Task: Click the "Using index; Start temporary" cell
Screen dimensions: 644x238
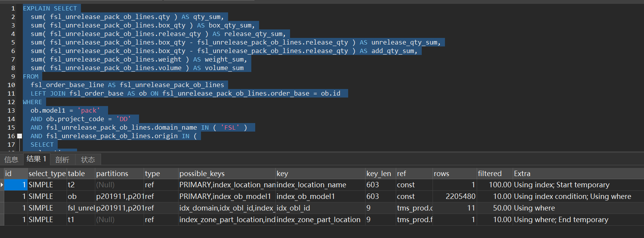Action: pos(579,185)
